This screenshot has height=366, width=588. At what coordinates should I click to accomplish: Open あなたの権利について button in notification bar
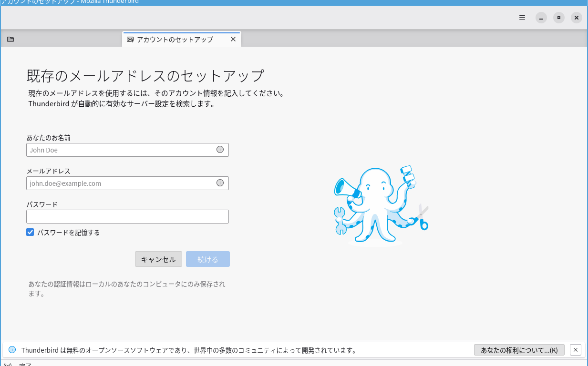pyautogui.click(x=519, y=350)
